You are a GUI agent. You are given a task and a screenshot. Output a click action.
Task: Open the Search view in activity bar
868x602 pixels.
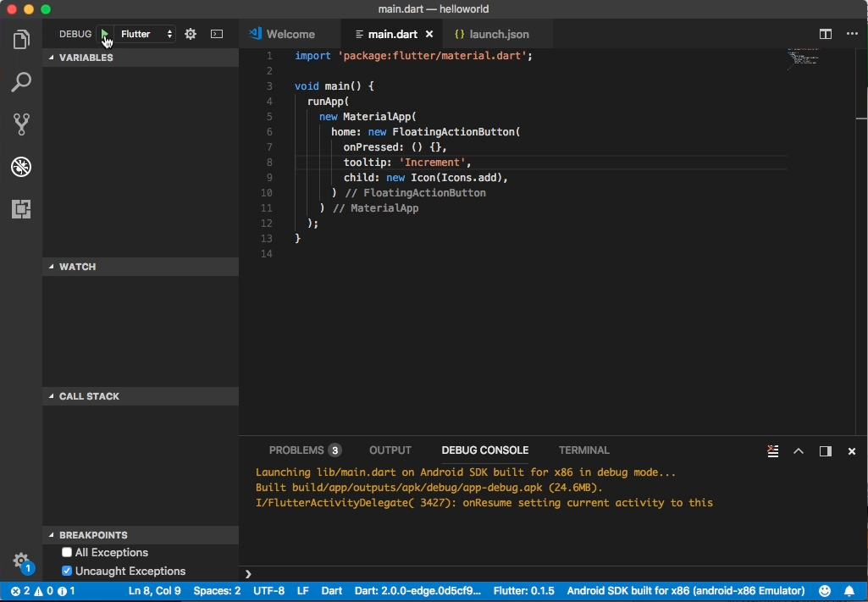pos(21,82)
